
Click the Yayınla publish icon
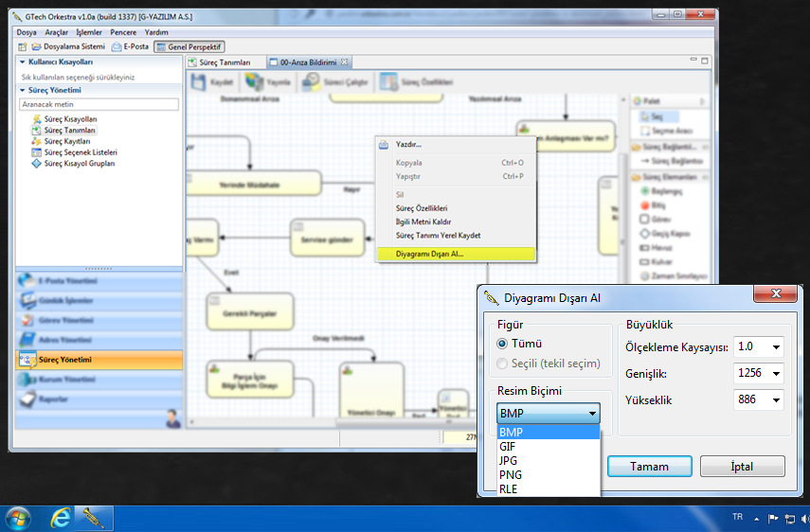pos(254,82)
